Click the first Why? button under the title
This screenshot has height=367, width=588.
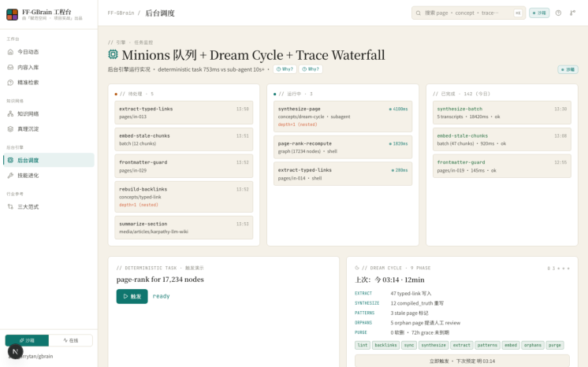coord(285,69)
